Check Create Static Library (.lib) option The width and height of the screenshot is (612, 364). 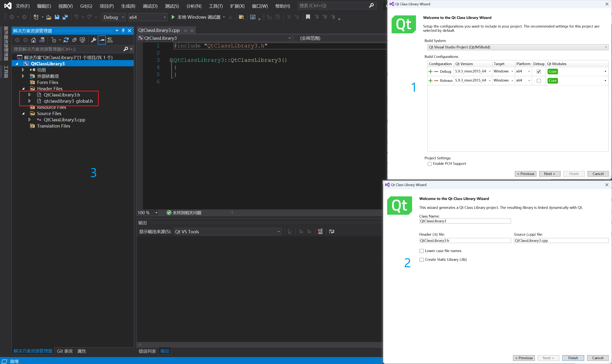[421, 259]
